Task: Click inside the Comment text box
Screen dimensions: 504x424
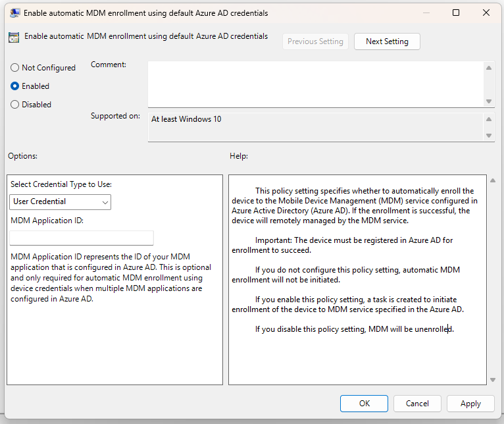Action: pos(316,84)
